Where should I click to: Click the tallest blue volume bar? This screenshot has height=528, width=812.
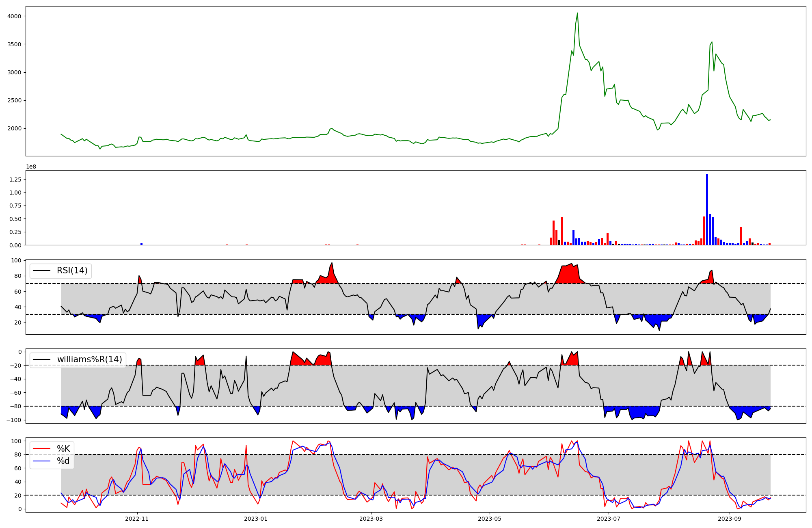pos(707,209)
